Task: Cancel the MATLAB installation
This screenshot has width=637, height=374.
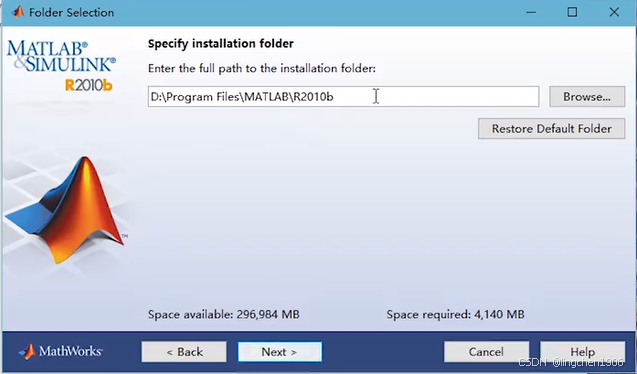Action: tap(486, 352)
